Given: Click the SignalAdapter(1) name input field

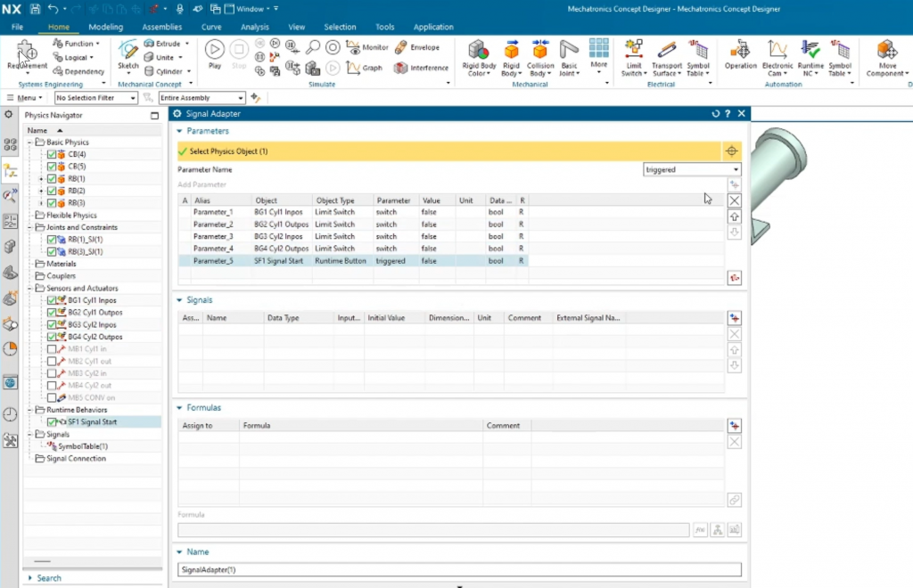Looking at the screenshot, I should pos(459,569).
